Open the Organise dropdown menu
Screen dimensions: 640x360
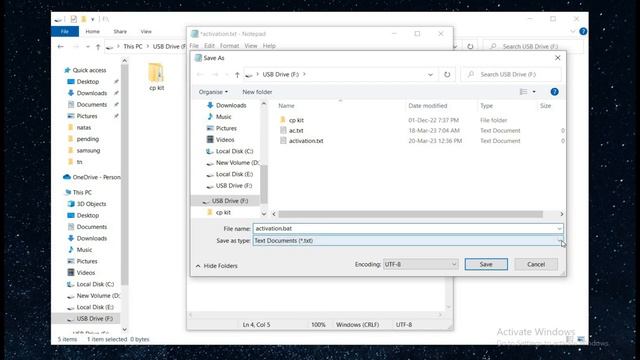pos(213,92)
